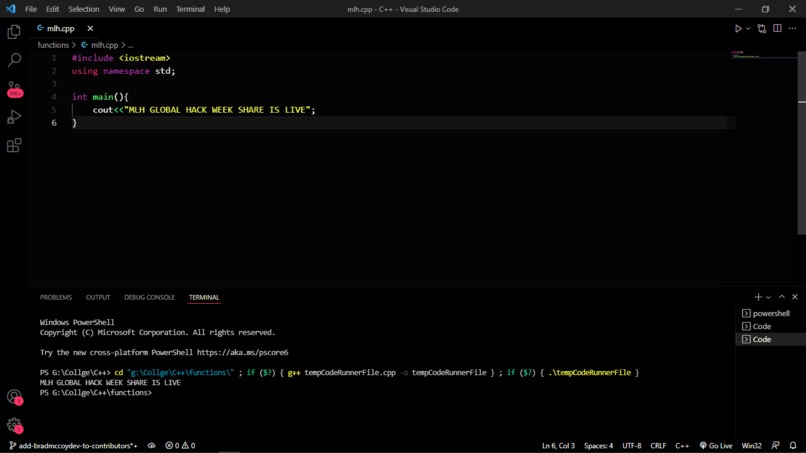The width and height of the screenshot is (806, 453).
Task: Create a new terminal with plus icon
Action: coord(758,297)
